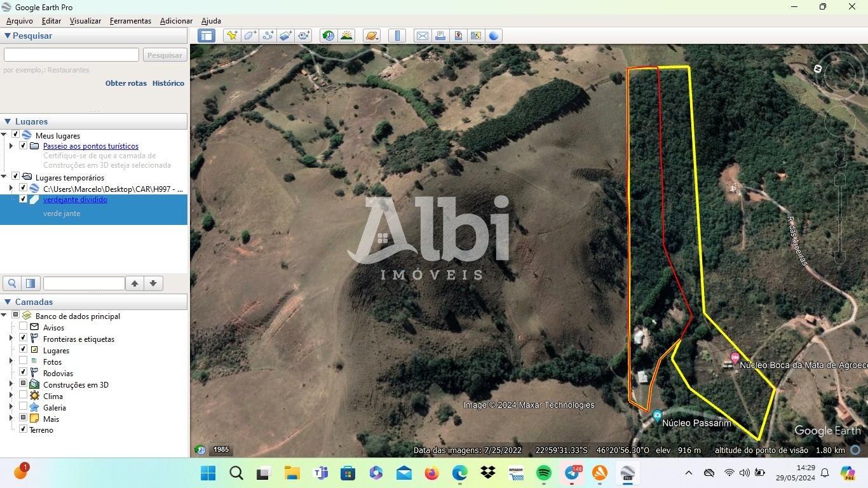Move selected place down with arrow button
Image resolution: width=868 pixels, height=488 pixels.
pos(153,283)
